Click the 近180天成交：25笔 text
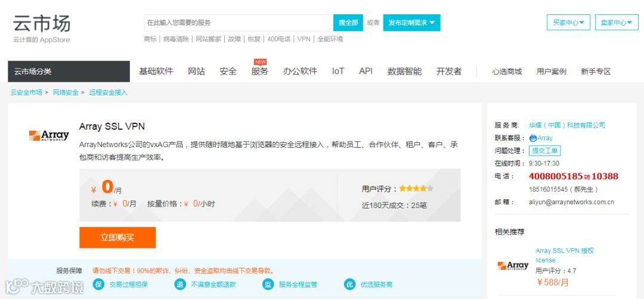The width and height of the screenshot is (644, 299). (394, 205)
